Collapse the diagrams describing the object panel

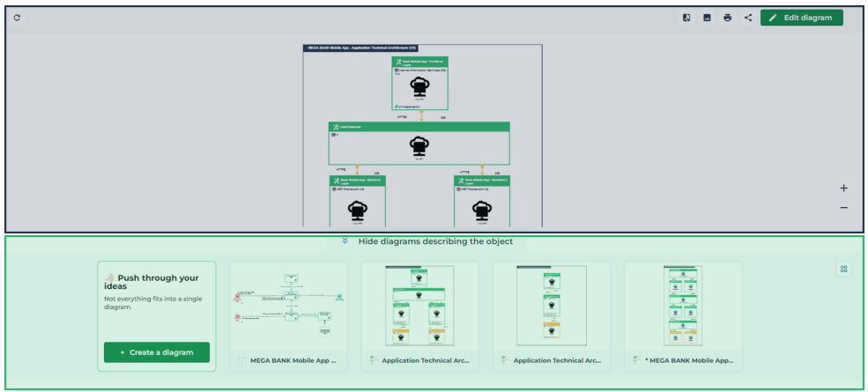tap(427, 241)
